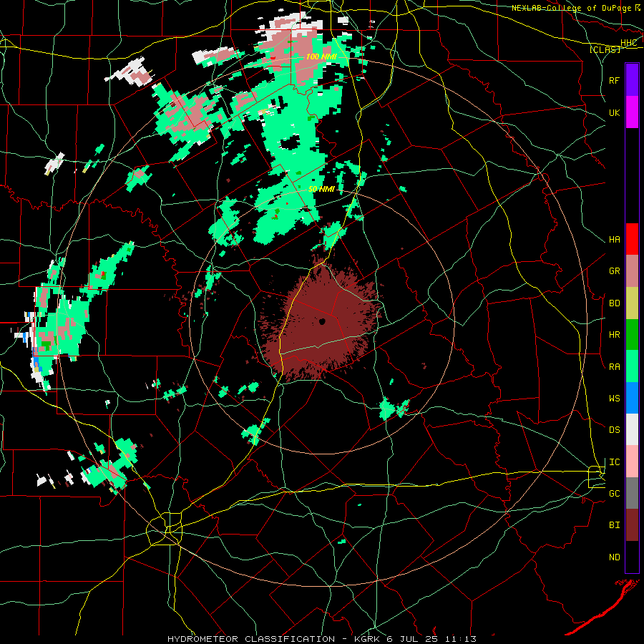The image size is (644, 644).
Task: Select the GC gray legend swatch
Action: pos(632,493)
